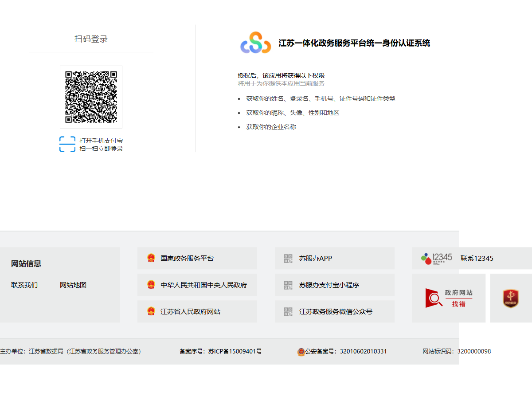Open 江苏政务服务微信公众号 link
This screenshot has height=416, width=532.
(336, 311)
